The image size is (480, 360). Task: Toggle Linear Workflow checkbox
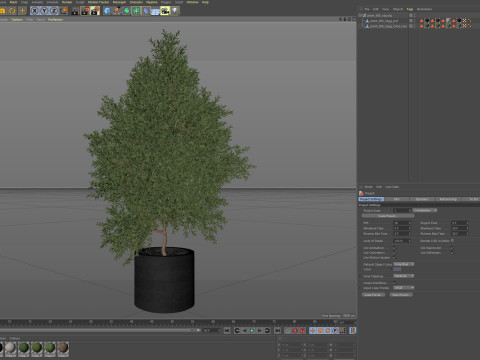pos(394,283)
